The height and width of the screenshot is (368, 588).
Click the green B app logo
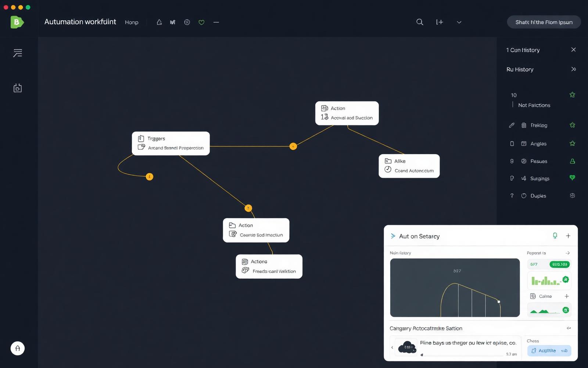(x=17, y=22)
